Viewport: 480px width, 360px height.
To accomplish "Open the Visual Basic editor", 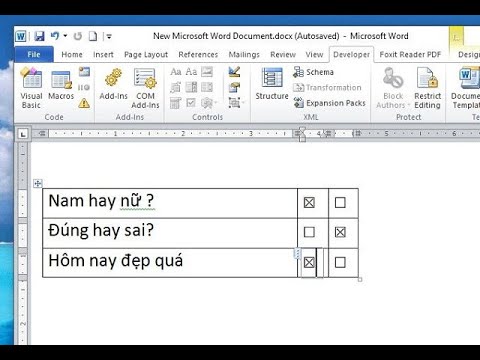I will pos(31,87).
